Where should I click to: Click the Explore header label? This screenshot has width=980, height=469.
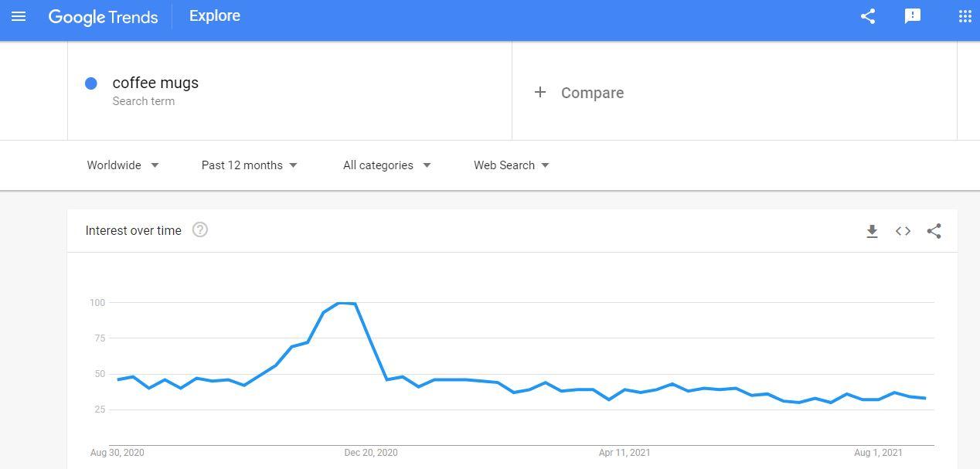coord(215,16)
